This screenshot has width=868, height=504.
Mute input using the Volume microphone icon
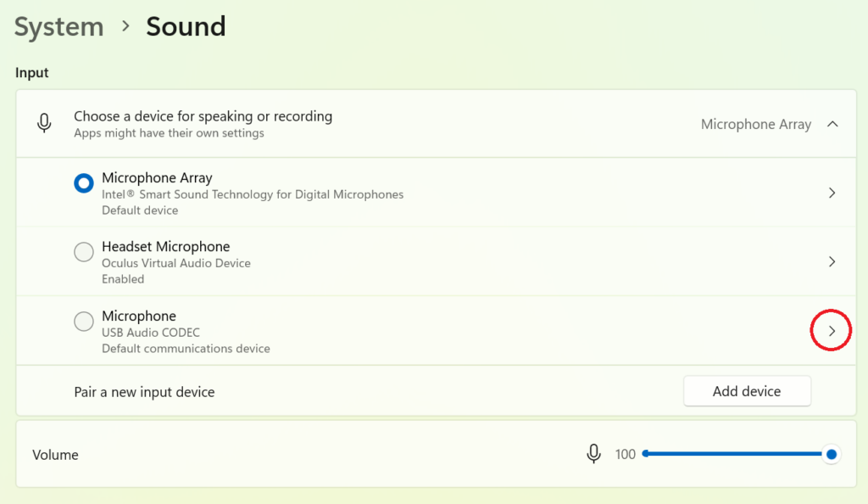[594, 454]
